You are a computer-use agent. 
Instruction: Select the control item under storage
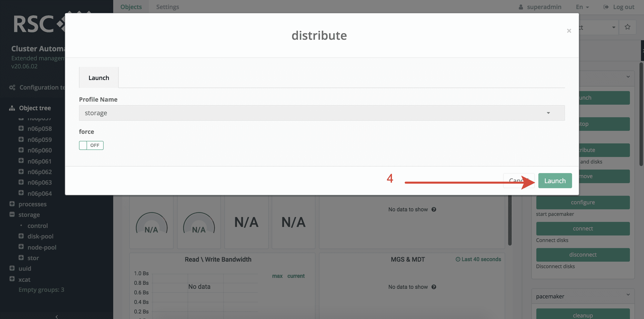37,226
